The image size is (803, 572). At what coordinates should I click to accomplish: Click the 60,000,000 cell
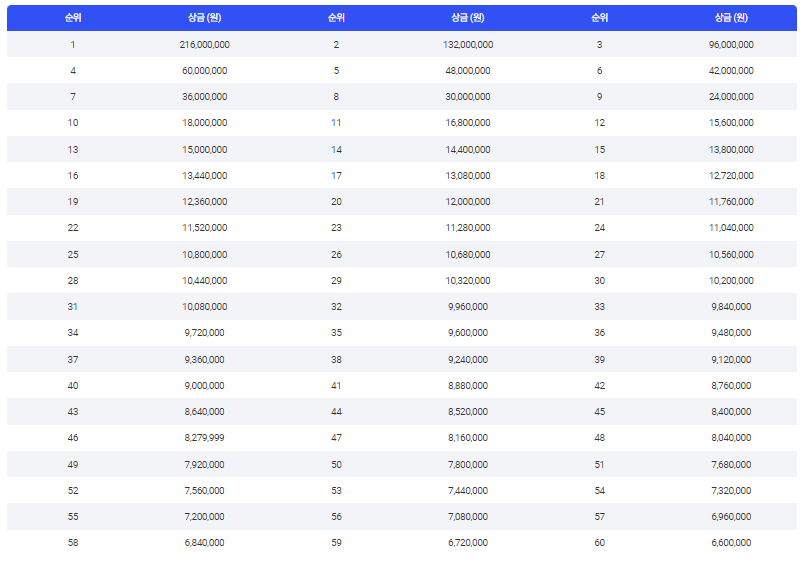pyautogui.click(x=204, y=71)
